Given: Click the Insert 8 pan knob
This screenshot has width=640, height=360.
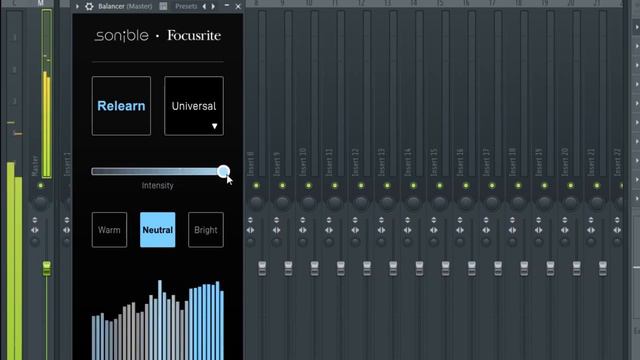Looking at the screenshot, I should [x=256, y=202].
